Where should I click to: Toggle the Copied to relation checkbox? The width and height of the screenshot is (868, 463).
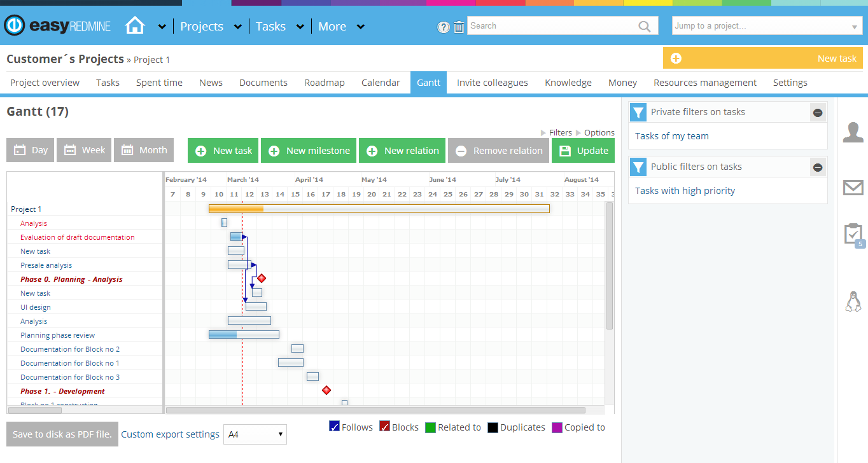[557, 427]
